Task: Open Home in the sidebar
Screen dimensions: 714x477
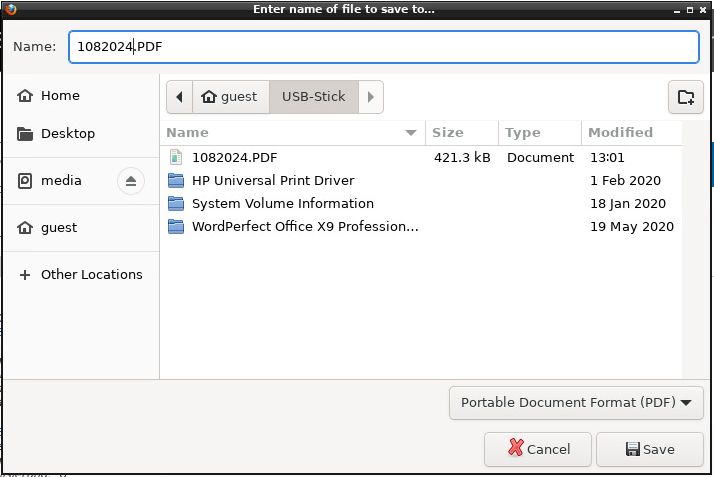Action: [x=81, y=96]
